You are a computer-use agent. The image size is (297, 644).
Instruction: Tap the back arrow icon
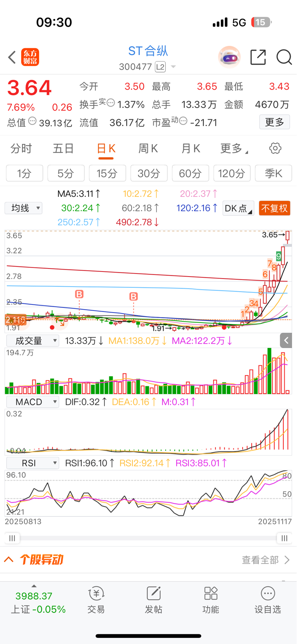(12, 57)
